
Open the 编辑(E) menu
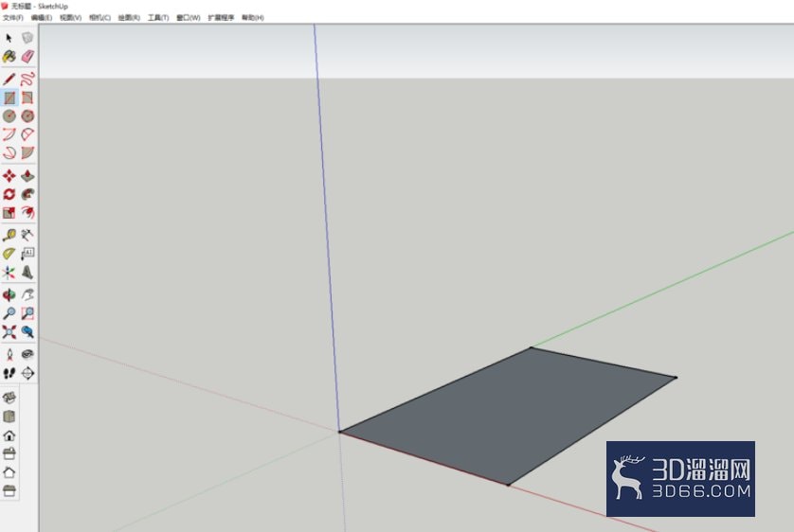(x=42, y=18)
